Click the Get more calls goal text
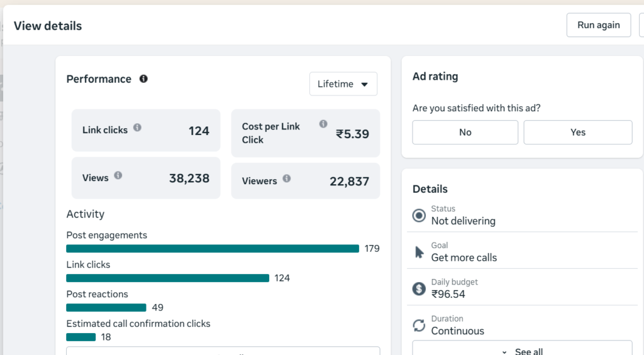This screenshot has height=355, width=644. [464, 258]
